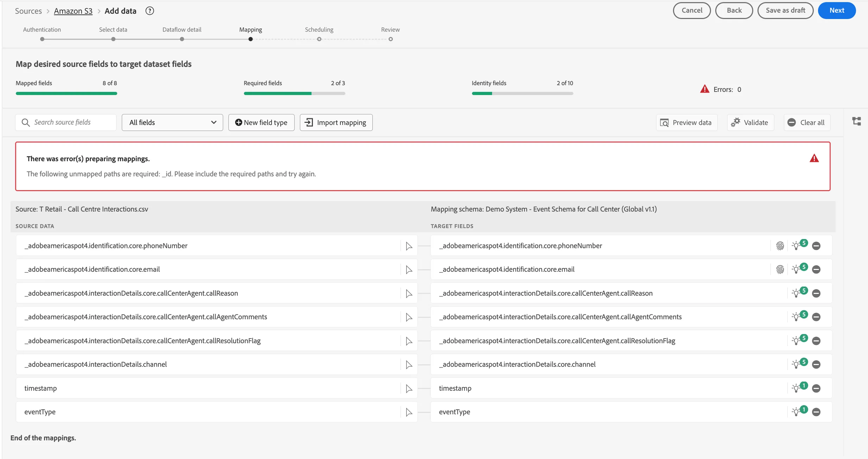
Task: Click the Preview data button
Action: pos(686,122)
